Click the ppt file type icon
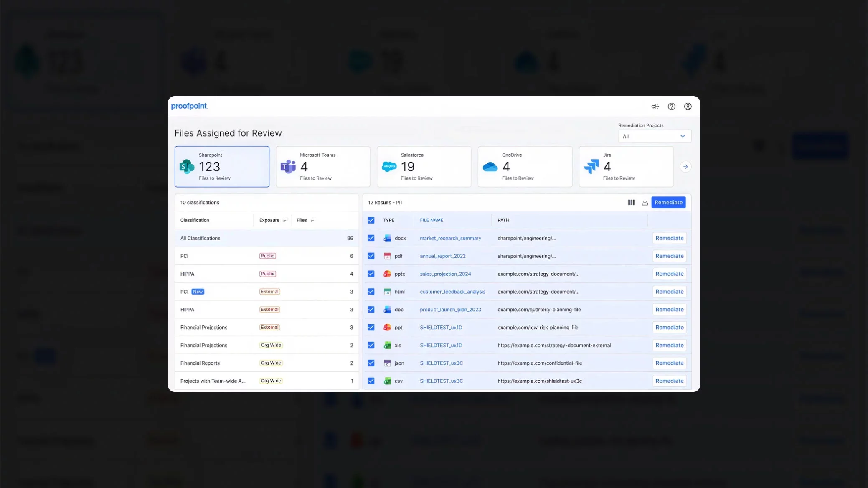Screen dimensions: 868x488 click(387, 328)
